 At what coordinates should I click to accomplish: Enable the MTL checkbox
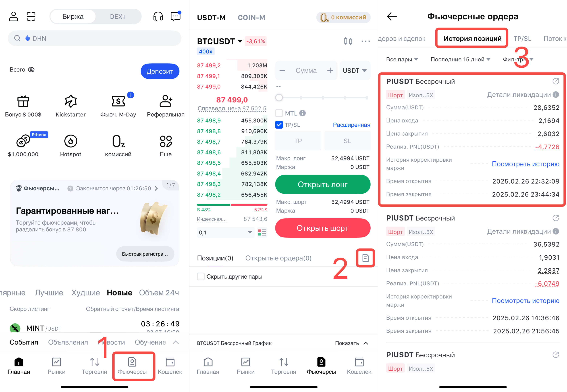[x=279, y=113]
